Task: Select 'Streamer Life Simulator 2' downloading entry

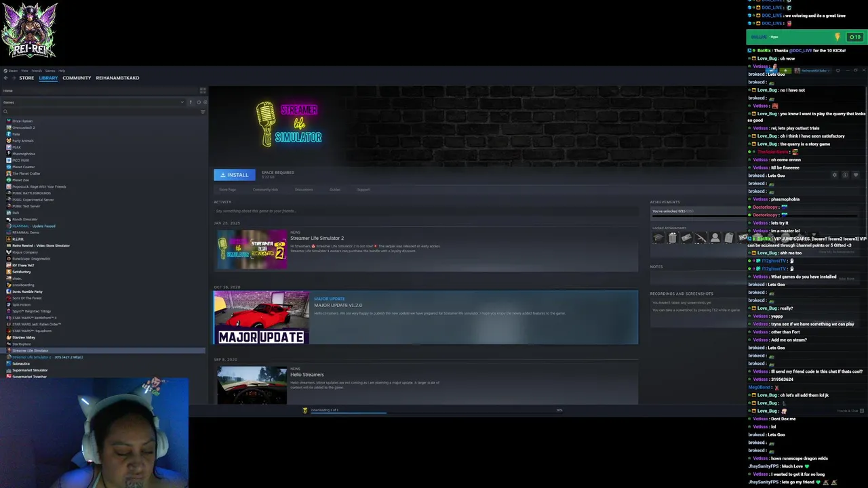Action: 47,357
